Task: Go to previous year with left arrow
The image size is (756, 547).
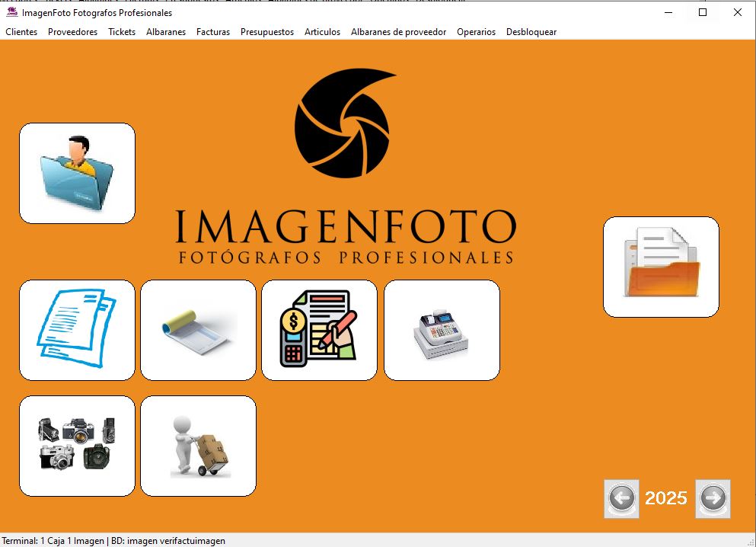Action: click(x=621, y=499)
